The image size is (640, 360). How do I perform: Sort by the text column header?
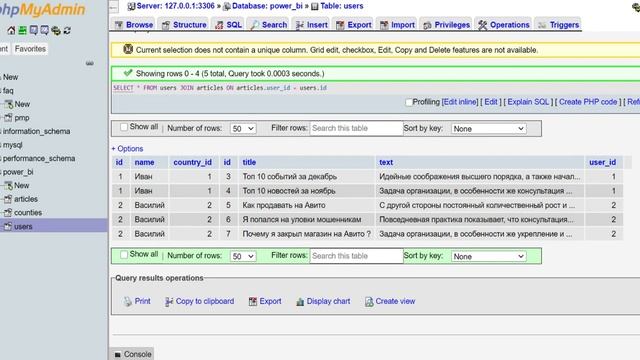click(386, 162)
